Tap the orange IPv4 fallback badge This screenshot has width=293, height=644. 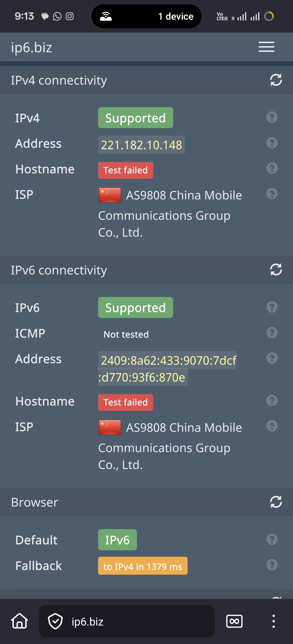tap(143, 566)
